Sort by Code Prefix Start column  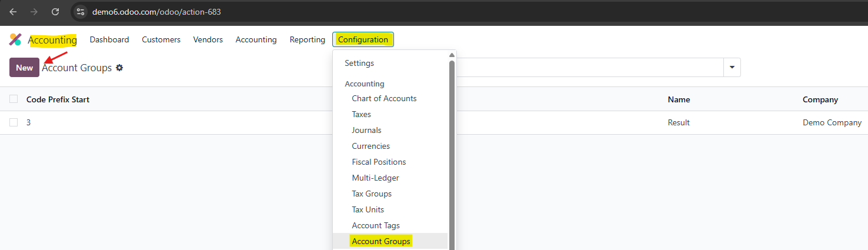tap(58, 99)
